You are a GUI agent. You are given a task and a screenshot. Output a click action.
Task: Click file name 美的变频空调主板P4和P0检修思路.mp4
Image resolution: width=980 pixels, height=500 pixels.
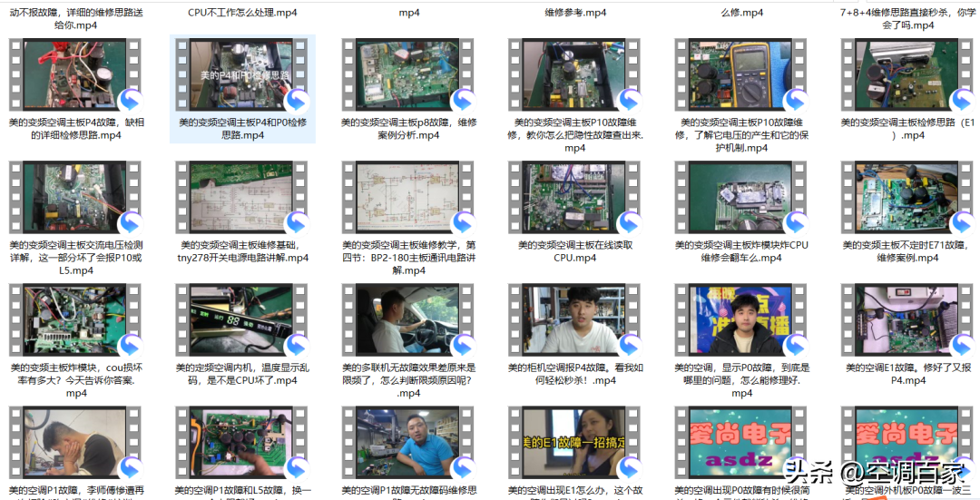point(242,129)
